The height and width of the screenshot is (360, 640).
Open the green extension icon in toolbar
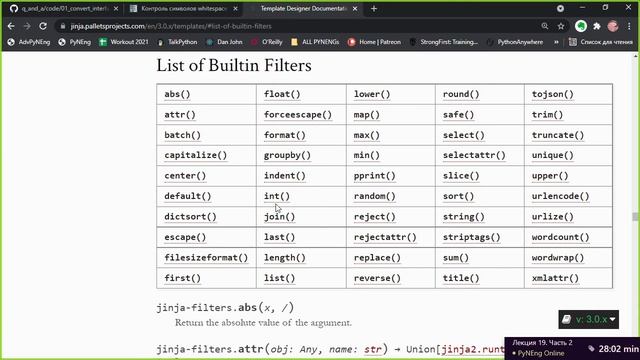pyautogui.click(x=581, y=26)
